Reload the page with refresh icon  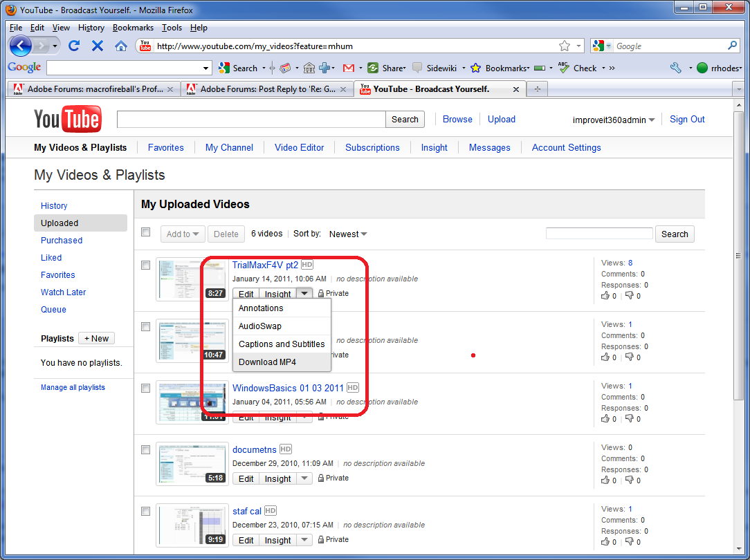[73, 46]
